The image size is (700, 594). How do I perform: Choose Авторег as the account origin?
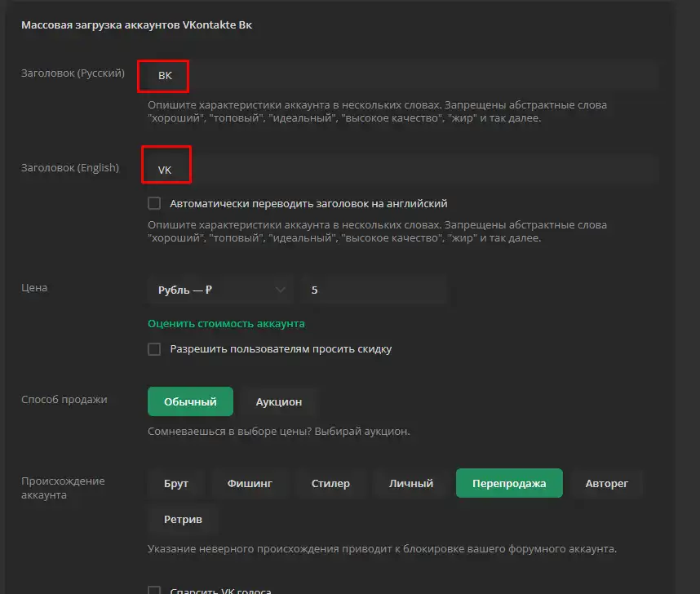[x=606, y=483]
